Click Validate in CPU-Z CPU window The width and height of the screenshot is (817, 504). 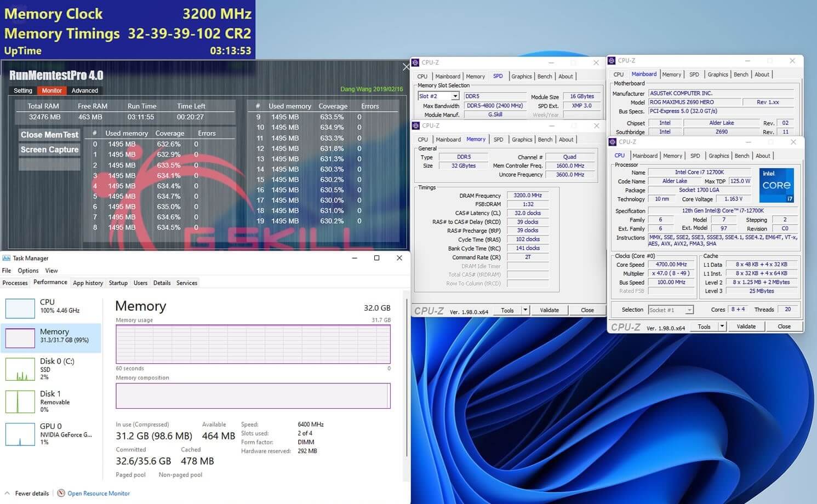[x=746, y=327]
